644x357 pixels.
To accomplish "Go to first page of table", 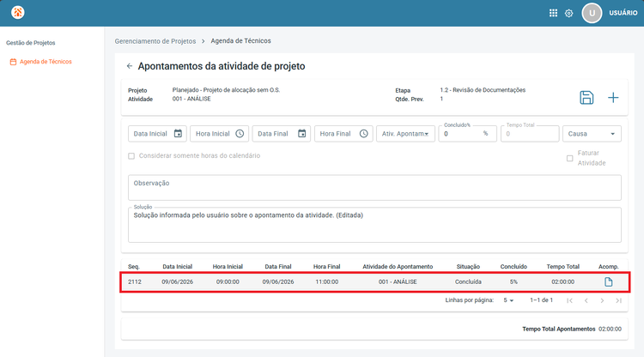I will (569, 300).
